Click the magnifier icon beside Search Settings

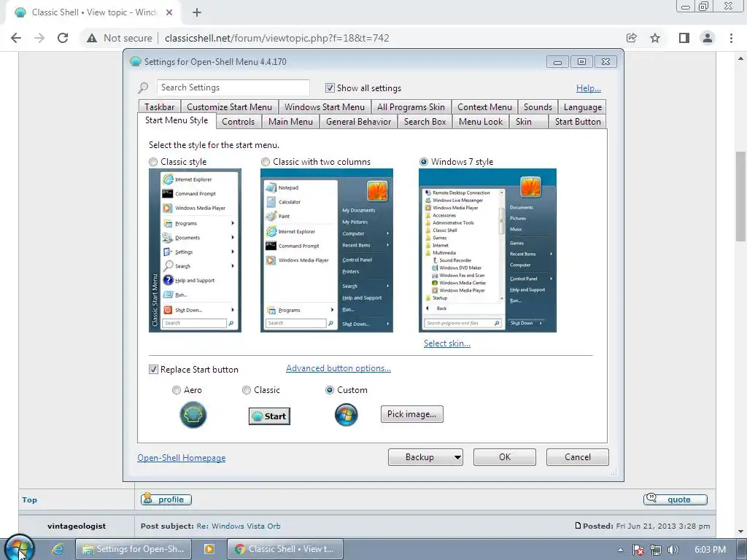pos(144,87)
